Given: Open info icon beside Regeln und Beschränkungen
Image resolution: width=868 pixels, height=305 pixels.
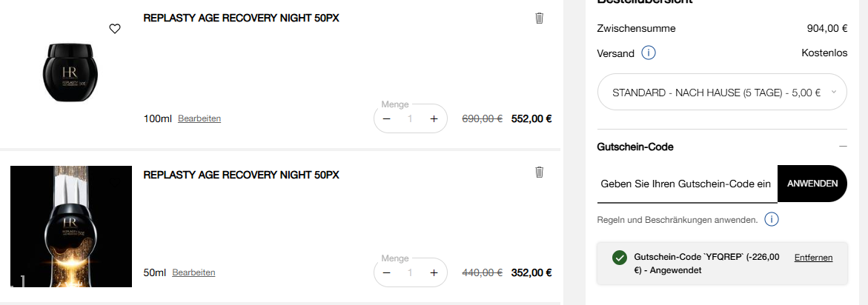Looking at the screenshot, I should [771, 220].
